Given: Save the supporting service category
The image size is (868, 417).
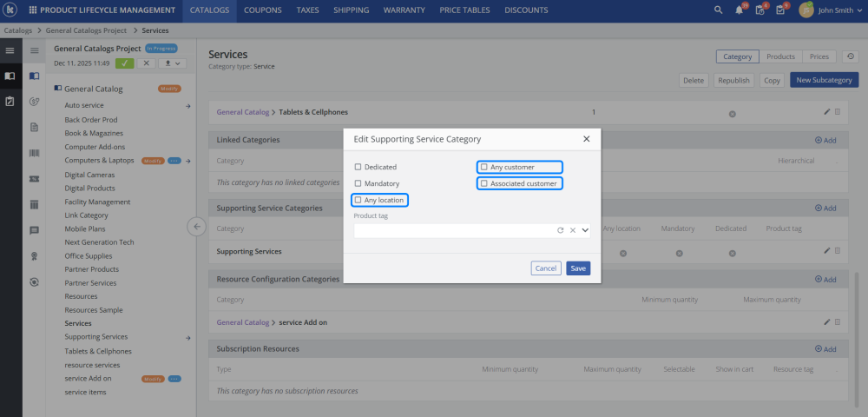Looking at the screenshot, I should (578, 268).
